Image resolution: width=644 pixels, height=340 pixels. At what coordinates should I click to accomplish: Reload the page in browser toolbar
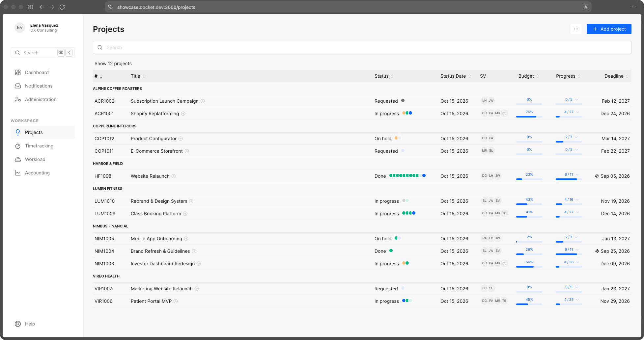pyautogui.click(x=62, y=7)
